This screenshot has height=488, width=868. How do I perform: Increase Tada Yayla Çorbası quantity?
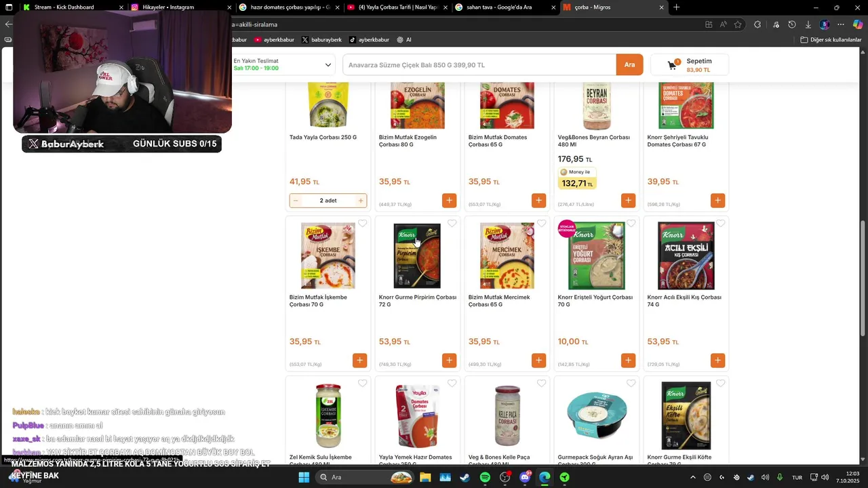pos(361,201)
